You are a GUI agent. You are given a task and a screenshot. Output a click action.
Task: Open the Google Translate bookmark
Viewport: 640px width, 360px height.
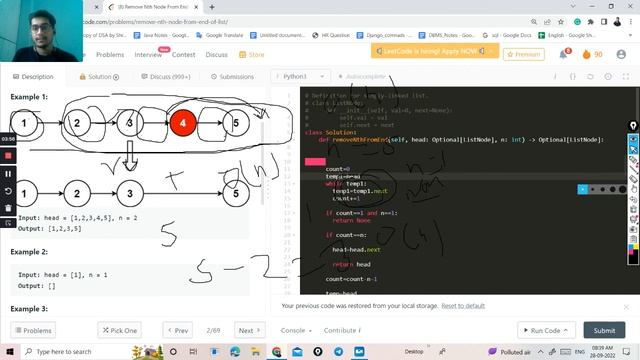pos(220,35)
